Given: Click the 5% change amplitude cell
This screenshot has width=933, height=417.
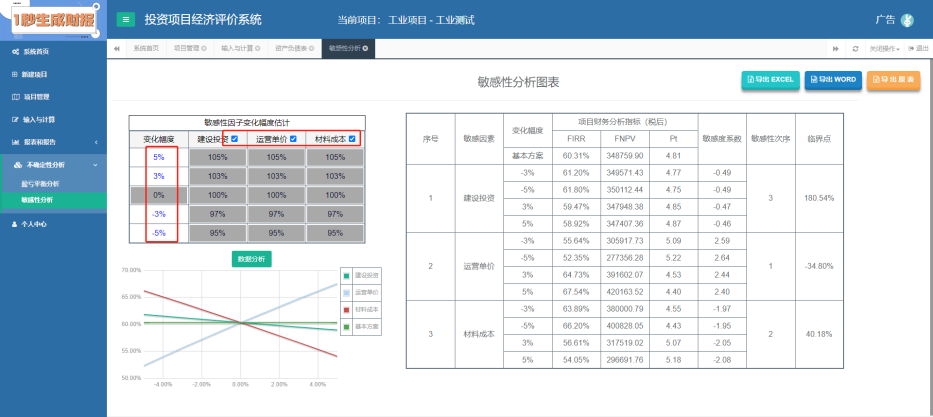Looking at the screenshot, I should coord(158,157).
